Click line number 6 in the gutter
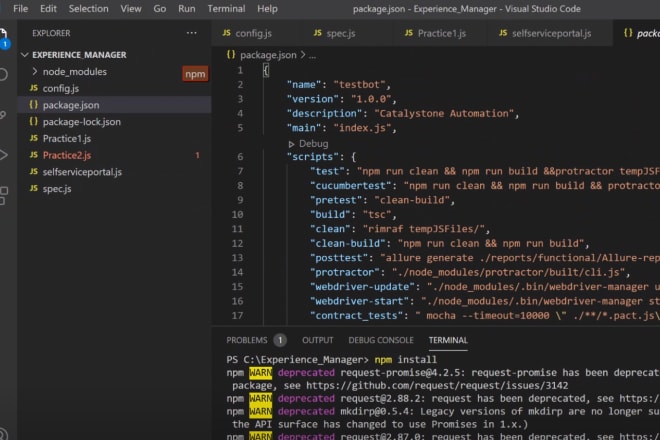 (240, 157)
